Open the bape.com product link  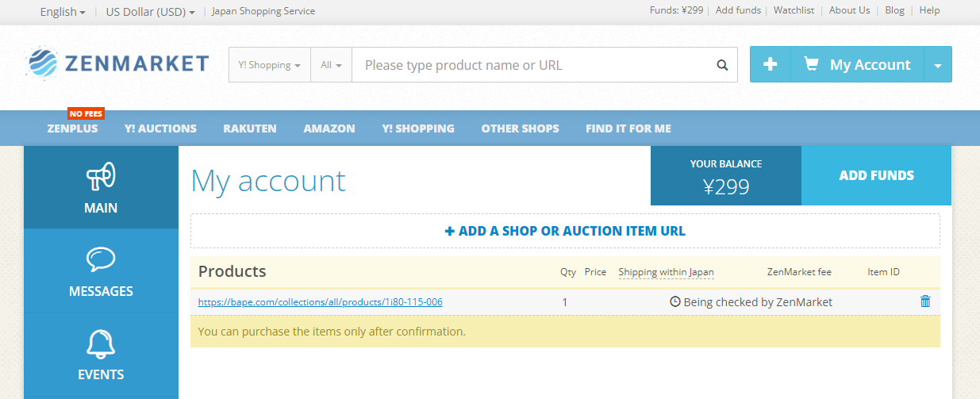(x=320, y=302)
